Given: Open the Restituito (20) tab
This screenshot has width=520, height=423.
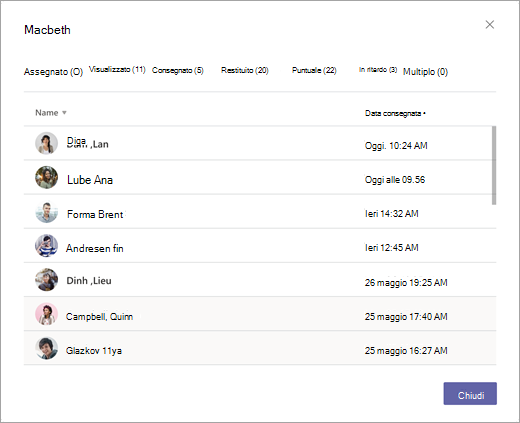Looking at the screenshot, I should [245, 70].
